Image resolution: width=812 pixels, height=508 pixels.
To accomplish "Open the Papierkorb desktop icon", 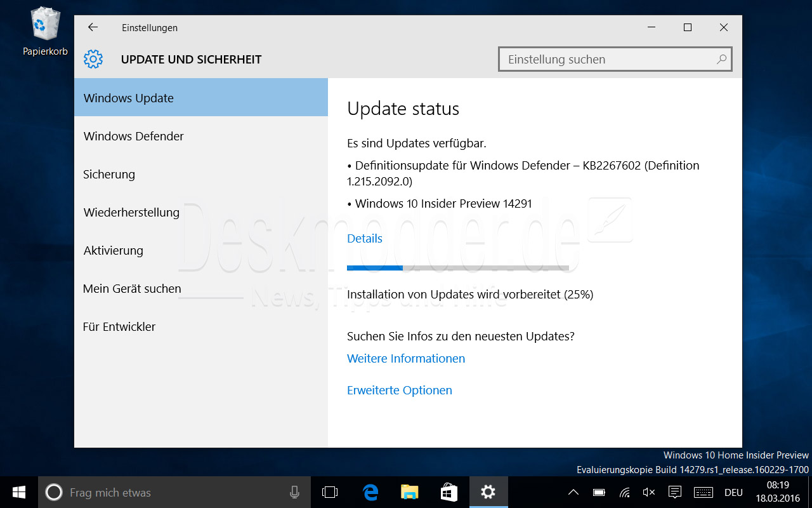I will (x=45, y=31).
